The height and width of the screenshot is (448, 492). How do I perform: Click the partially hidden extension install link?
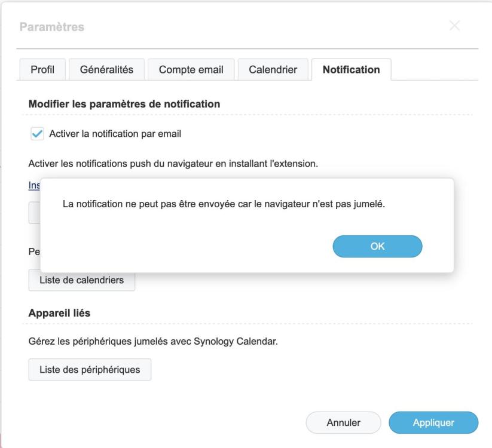pyautogui.click(x=33, y=186)
